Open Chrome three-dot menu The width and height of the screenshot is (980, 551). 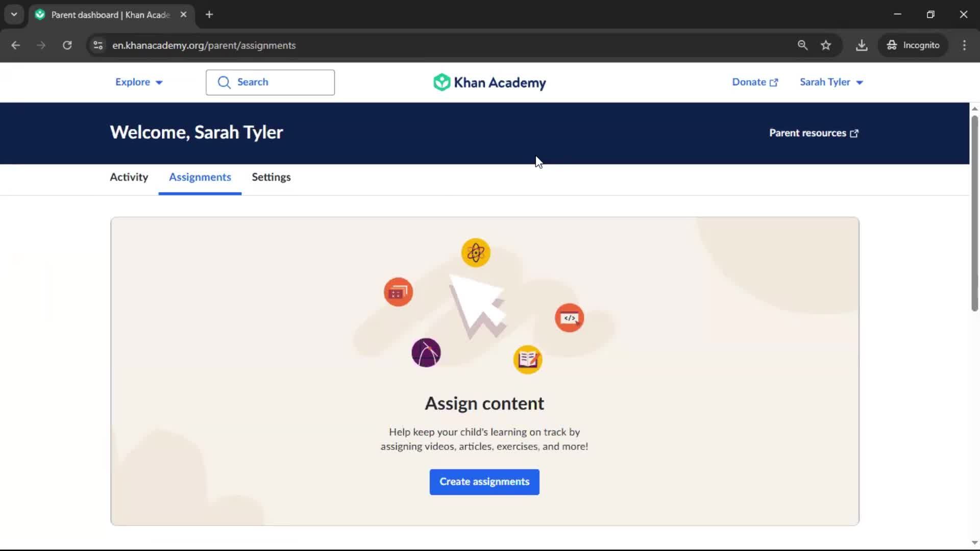pyautogui.click(x=964, y=45)
